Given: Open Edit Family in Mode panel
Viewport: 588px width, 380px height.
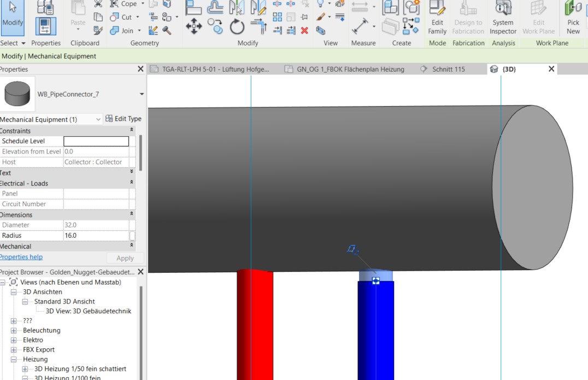Looking at the screenshot, I should (x=437, y=17).
